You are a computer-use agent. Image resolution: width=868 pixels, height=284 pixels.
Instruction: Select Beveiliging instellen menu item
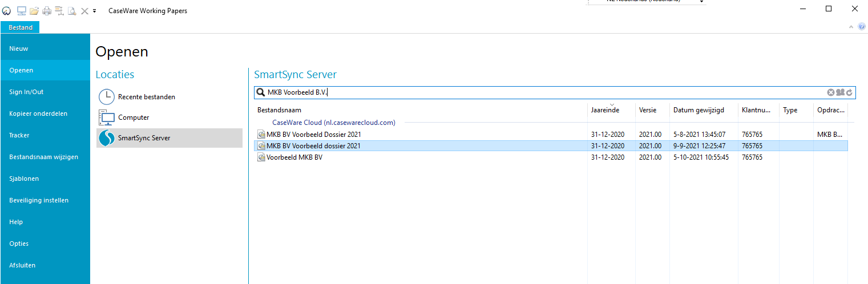click(45, 200)
